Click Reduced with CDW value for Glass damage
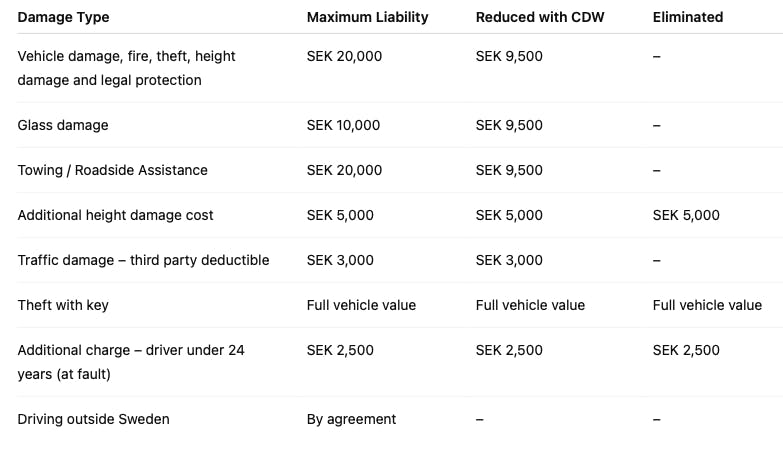The width and height of the screenshot is (783, 451). click(509, 125)
